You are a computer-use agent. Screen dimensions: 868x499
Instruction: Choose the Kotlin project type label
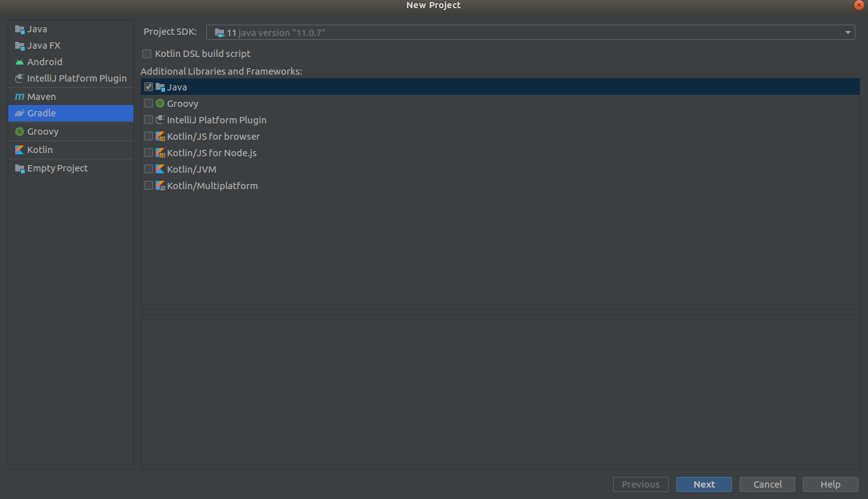(x=40, y=150)
